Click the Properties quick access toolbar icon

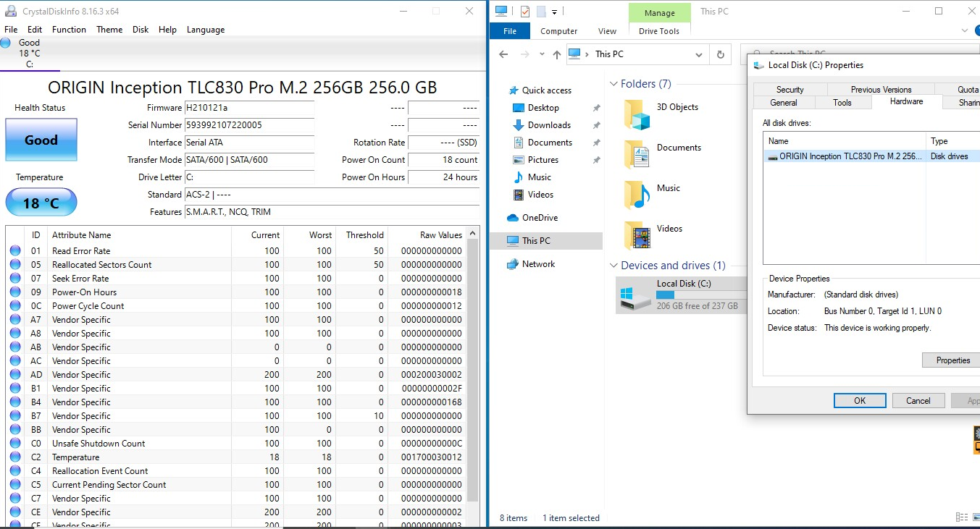coord(525,12)
